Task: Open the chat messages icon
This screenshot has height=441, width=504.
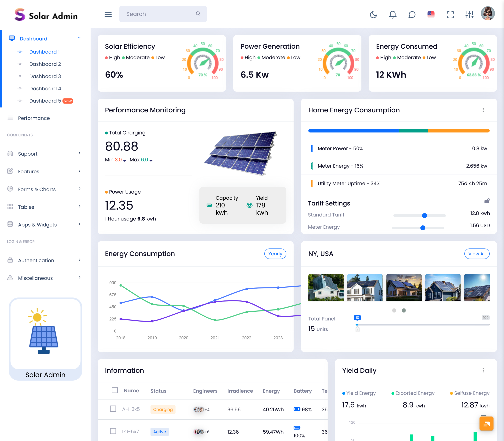Action: coord(412,15)
